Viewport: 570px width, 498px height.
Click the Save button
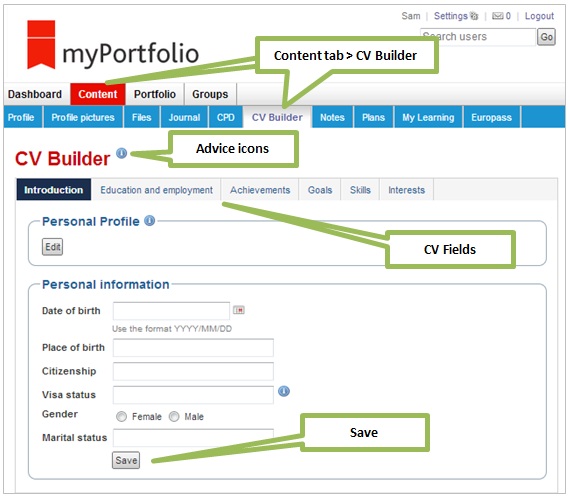(126, 460)
